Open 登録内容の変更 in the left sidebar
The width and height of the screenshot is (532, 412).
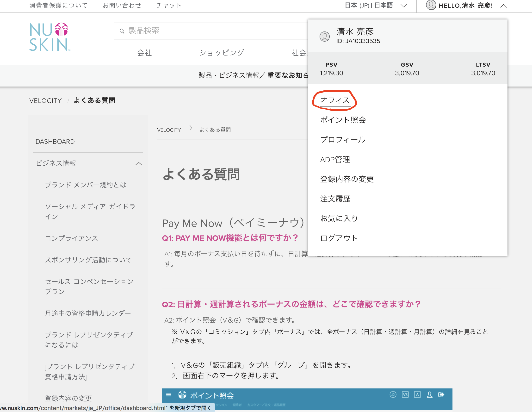(68, 398)
